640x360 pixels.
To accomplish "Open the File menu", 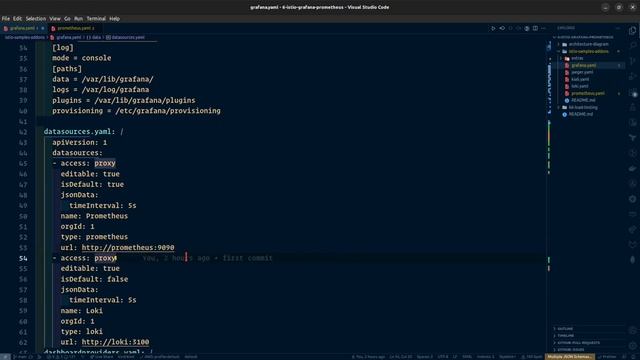I will coord(6,18).
